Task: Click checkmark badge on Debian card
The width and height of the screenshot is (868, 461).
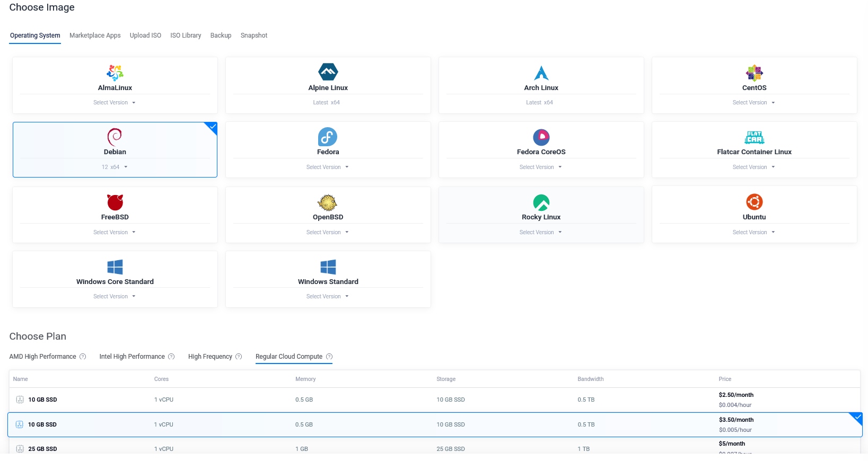Action: pyautogui.click(x=212, y=127)
